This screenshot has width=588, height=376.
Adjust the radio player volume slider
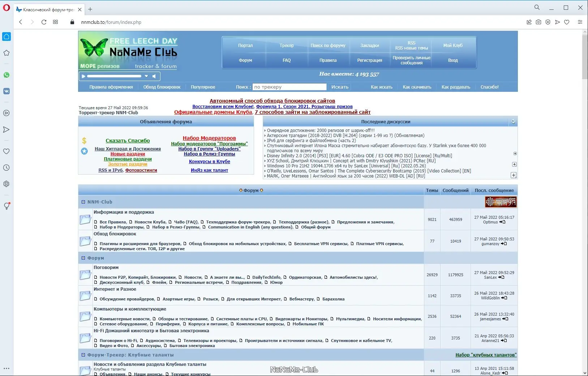(114, 76)
